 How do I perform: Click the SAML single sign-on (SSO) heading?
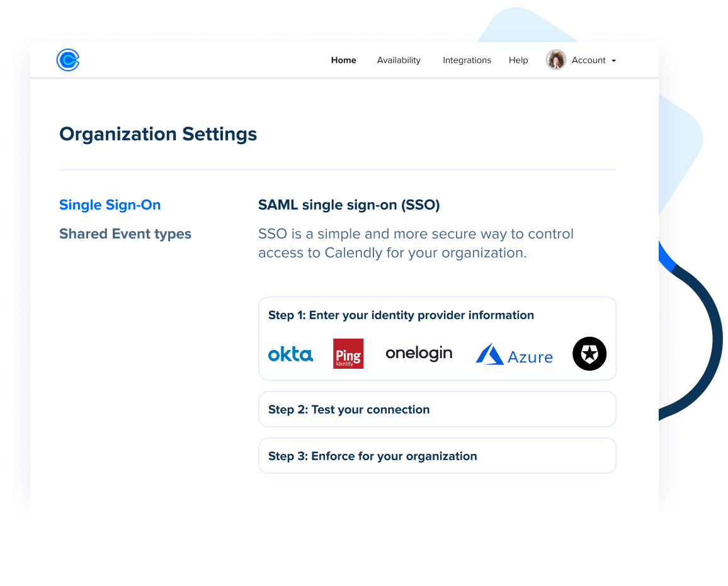pos(349,205)
